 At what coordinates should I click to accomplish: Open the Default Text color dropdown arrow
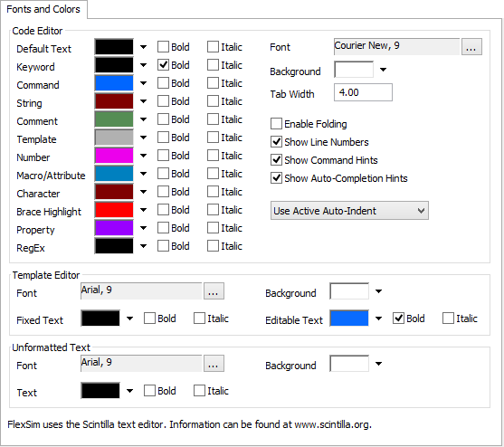[x=143, y=47]
